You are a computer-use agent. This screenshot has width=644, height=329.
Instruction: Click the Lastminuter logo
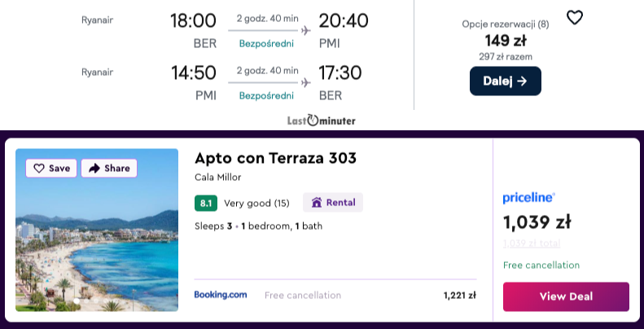coord(321,121)
